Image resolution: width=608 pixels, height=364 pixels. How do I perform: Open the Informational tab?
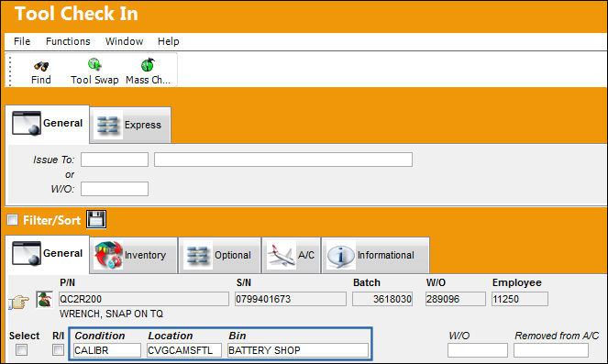point(375,255)
